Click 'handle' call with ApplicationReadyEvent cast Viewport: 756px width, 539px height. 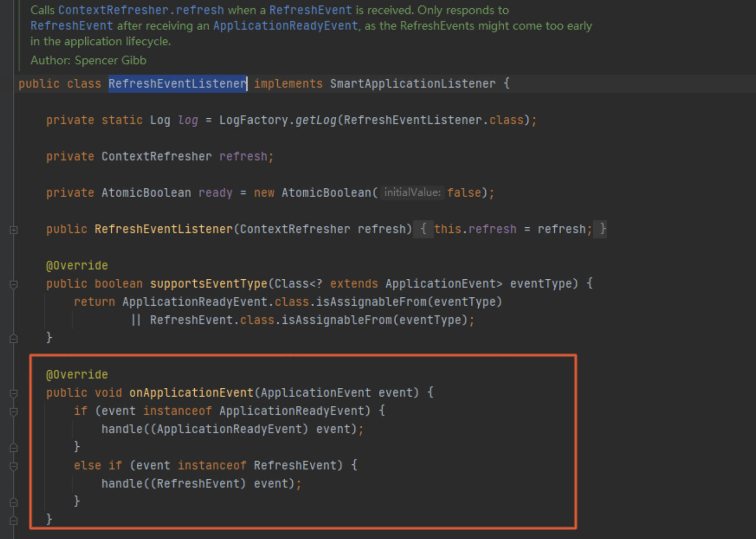pyautogui.click(x=122, y=429)
